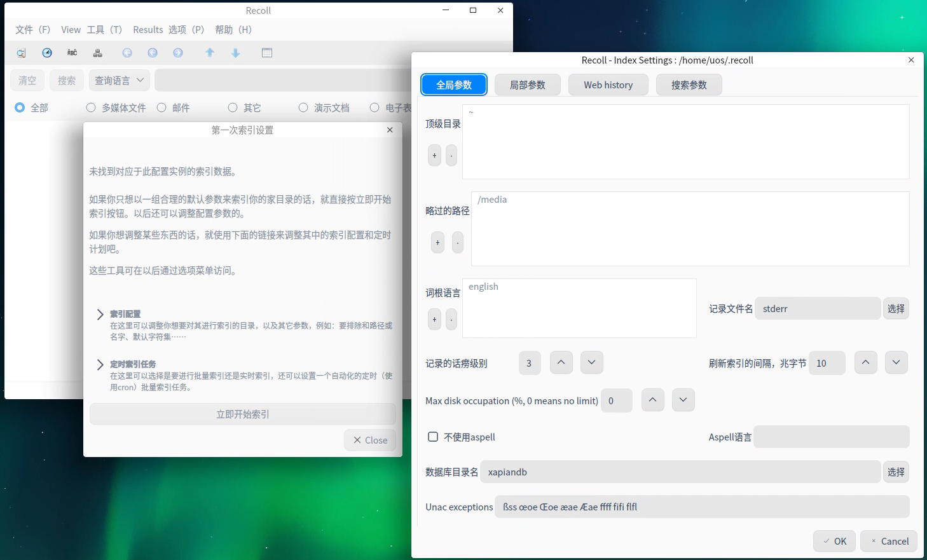Increase Max disk occupation value

click(652, 400)
